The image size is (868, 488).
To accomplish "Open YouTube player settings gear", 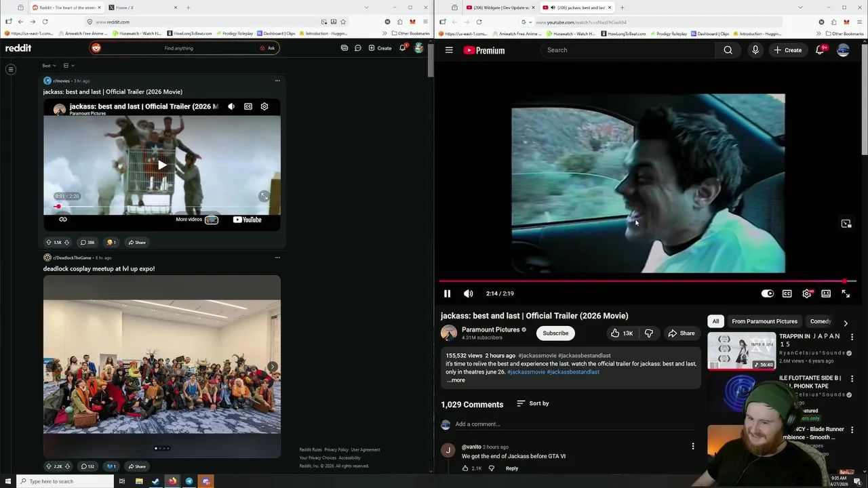I will pyautogui.click(x=806, y=293).
